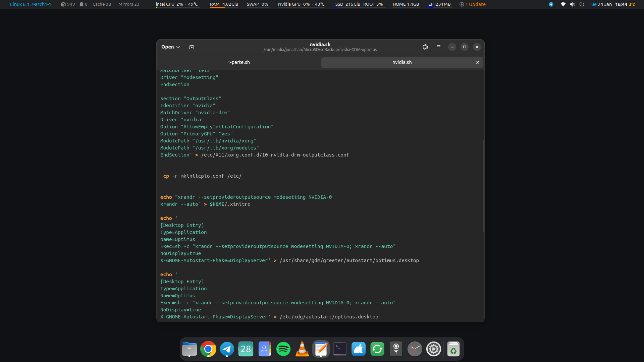Launch Spotify from the dock
644x362 pixels.
[283, 349]
